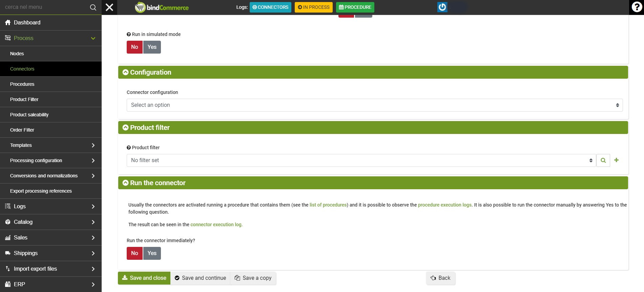644x292 pixels.
Task: Open Product Filter menu item
Action: (x=51, y=99)
